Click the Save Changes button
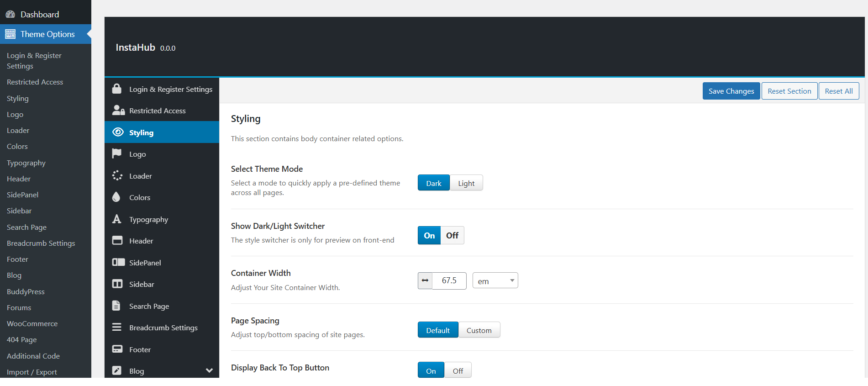The image size is (868, 386). coord(731,91)
